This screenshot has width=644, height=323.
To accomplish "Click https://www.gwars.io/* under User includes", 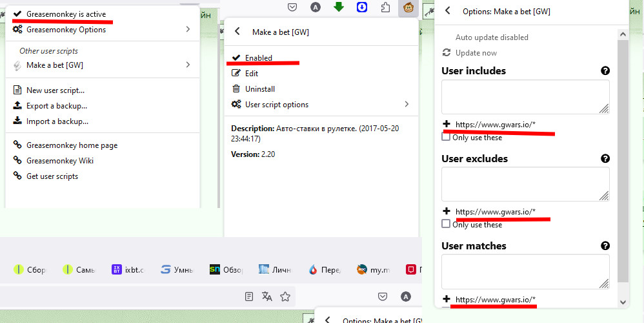I will point(496,125).
